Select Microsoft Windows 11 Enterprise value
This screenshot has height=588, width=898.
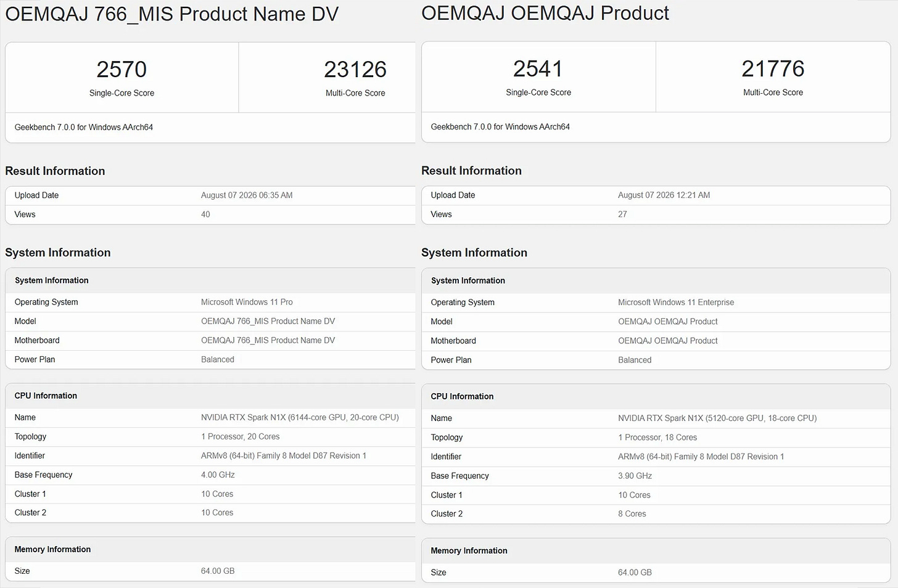pos(676,303)
